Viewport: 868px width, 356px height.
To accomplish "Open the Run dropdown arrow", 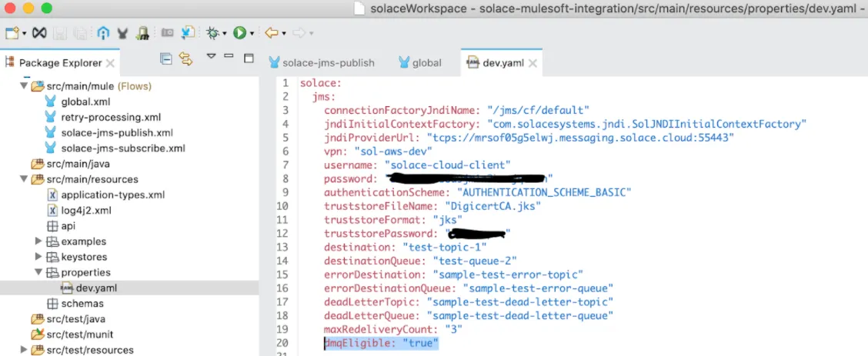I will point(252,34).
